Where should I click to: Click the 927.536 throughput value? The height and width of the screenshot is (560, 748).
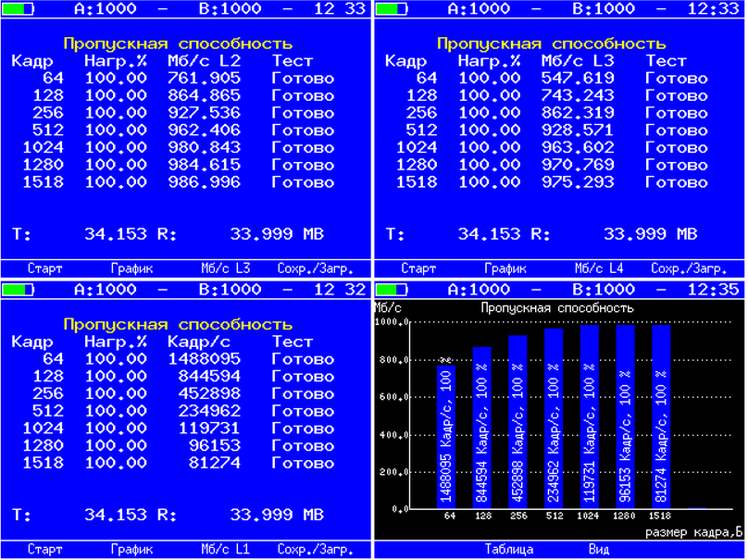pyautogui.click(x=205, y=113)
